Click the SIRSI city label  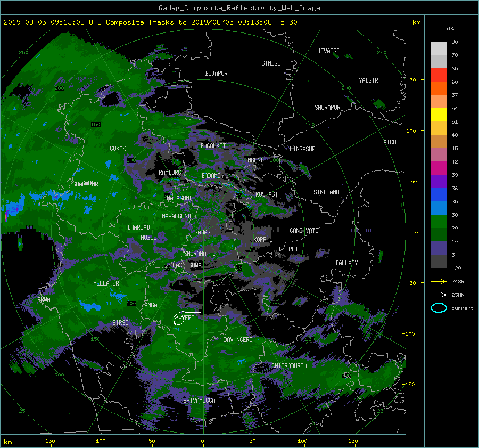click(120, 323)
